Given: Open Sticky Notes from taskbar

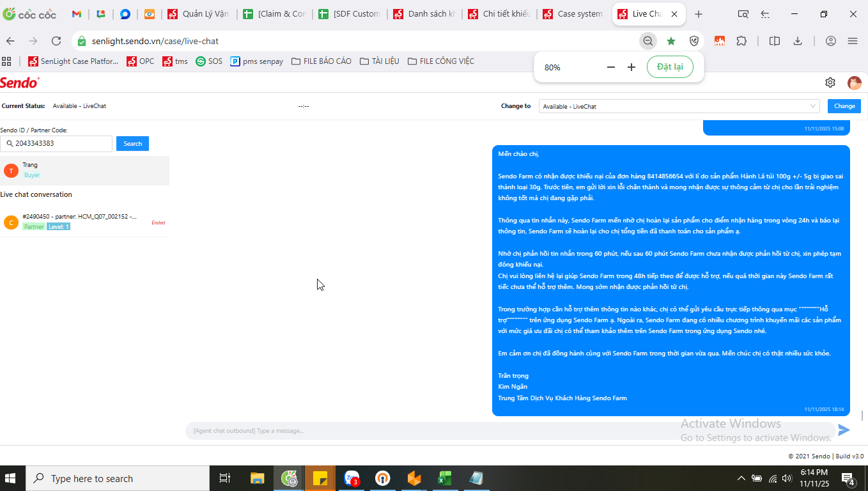Looking at the screenshot, I should click(320, 478).
